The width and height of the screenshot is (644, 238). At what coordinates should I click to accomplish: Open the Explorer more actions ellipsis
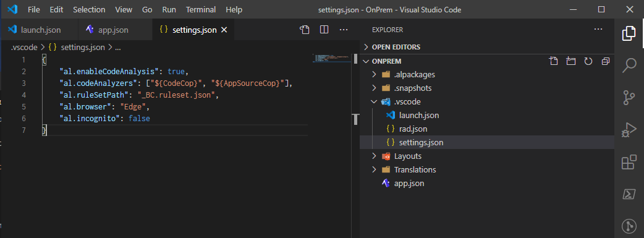click(x=598, y=30)
